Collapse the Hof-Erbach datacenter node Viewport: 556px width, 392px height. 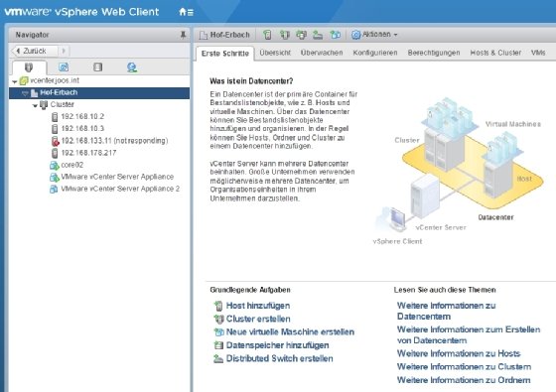[25, 93]
